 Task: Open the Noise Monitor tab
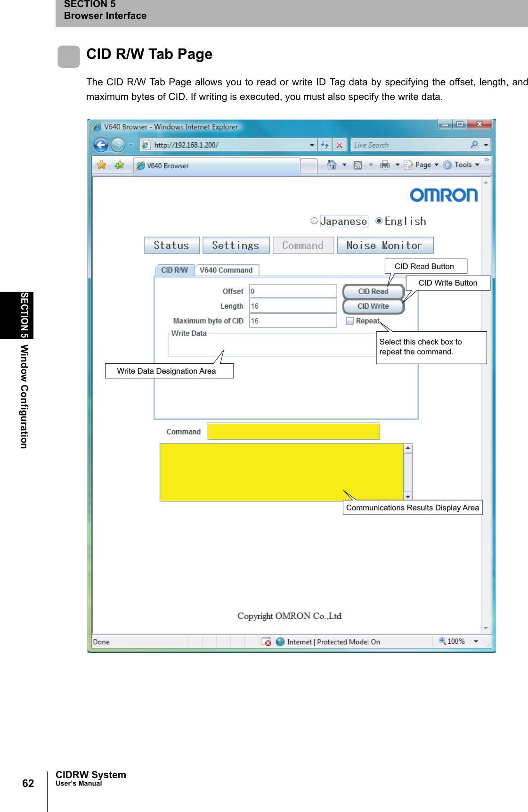pyautogui.click(x=385, y=246)
